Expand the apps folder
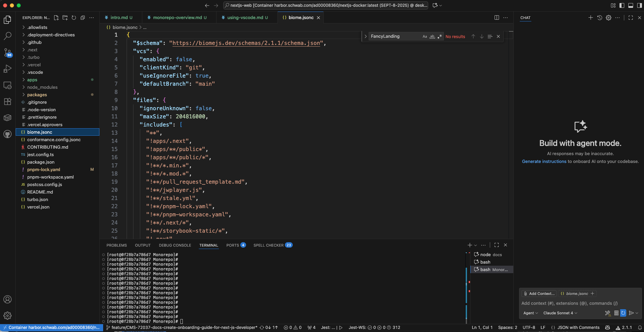644x332 pixels. (32, 80)
